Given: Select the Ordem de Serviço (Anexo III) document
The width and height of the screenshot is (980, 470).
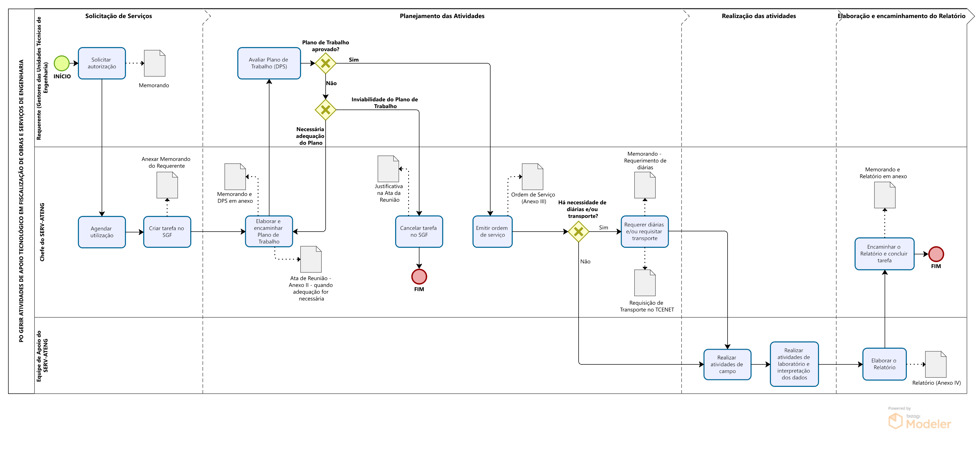Looking at the screenshot, I should click(532, 177).
